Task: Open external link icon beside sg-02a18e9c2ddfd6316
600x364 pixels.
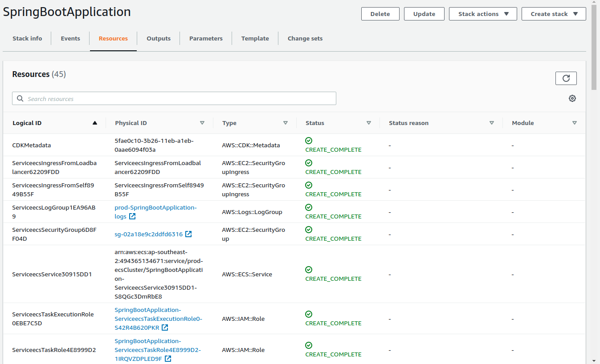Action: [x=188, y=234]
